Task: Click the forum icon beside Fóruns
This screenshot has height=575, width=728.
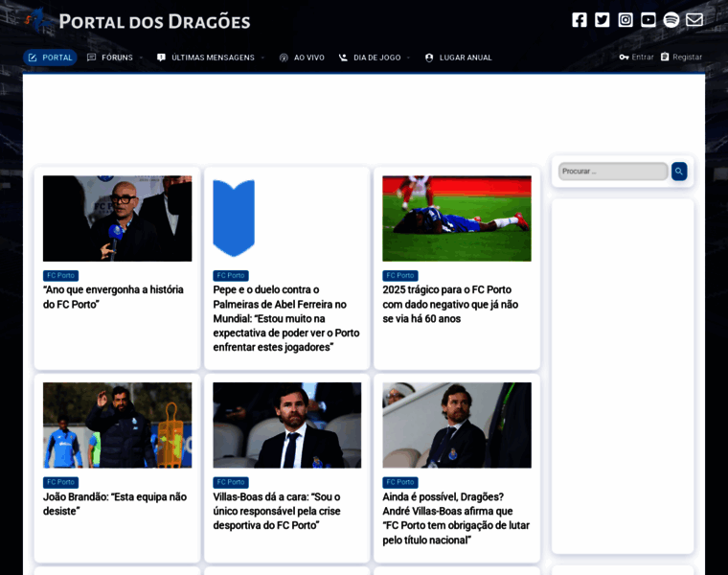Action: [91, 57]
